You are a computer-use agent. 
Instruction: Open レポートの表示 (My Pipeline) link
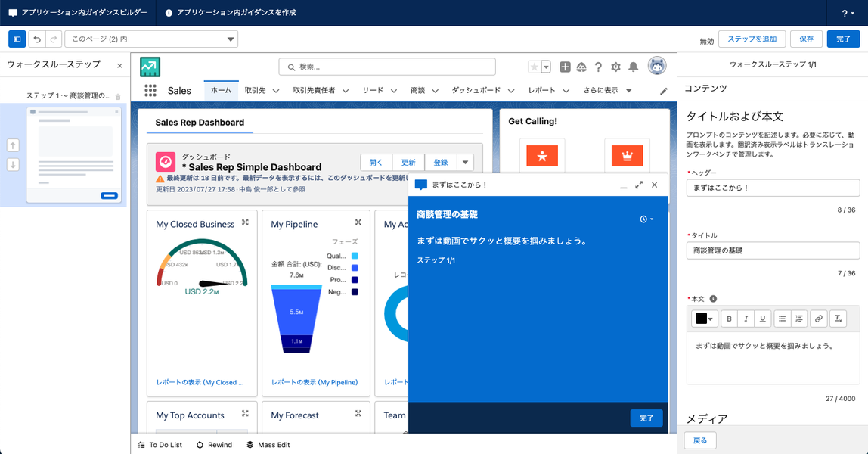[x=315, y=382]
